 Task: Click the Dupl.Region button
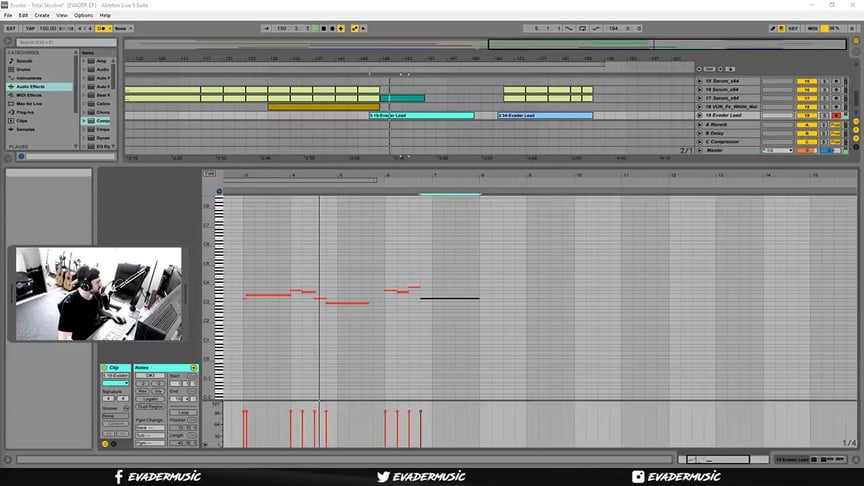[150, 406]
